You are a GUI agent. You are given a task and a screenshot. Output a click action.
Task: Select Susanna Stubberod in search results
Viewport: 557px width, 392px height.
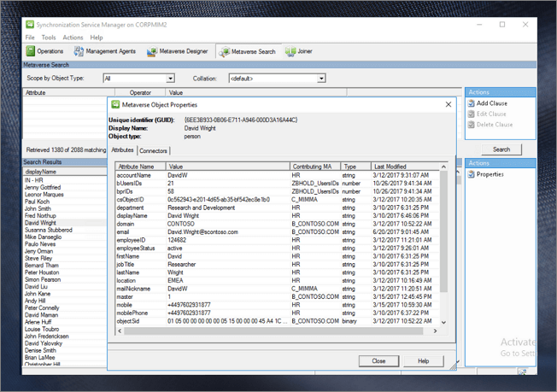click(49, 230)
